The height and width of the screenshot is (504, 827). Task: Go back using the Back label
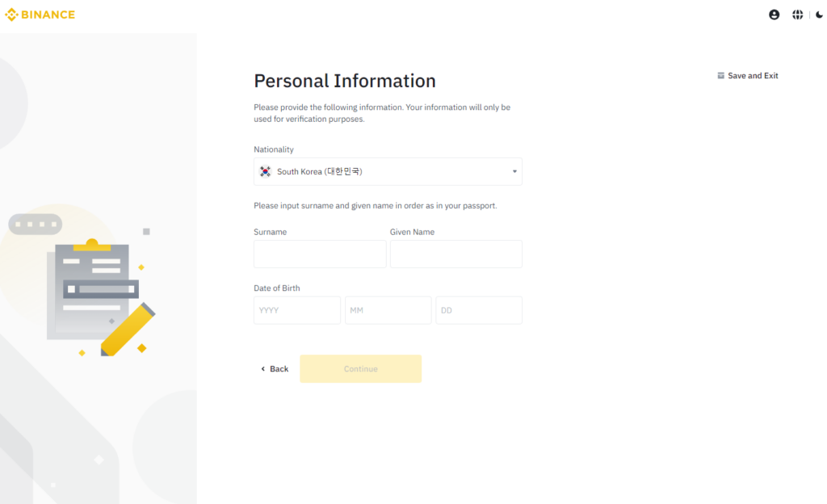(279, 369)
